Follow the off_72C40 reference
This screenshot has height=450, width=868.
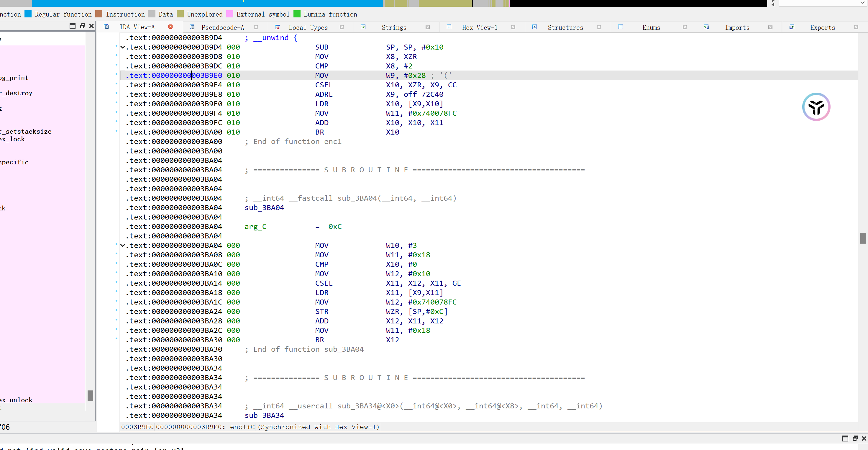coord(423,94)
